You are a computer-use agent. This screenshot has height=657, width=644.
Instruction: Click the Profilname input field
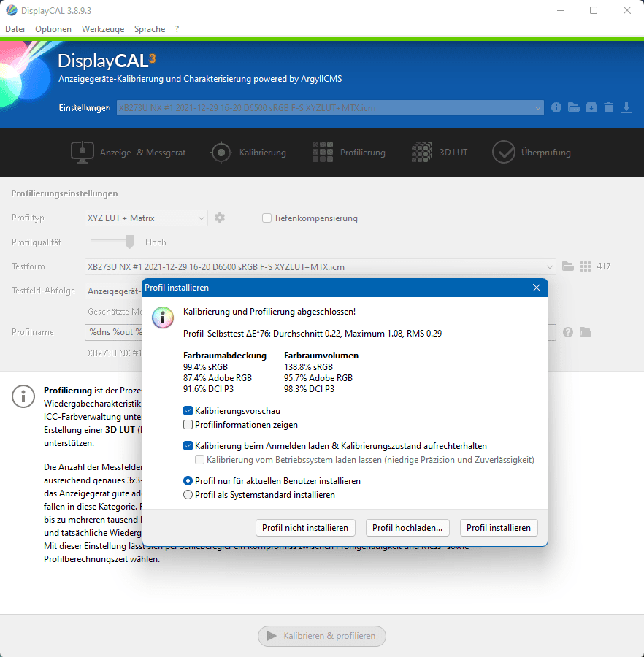[320, 332]
